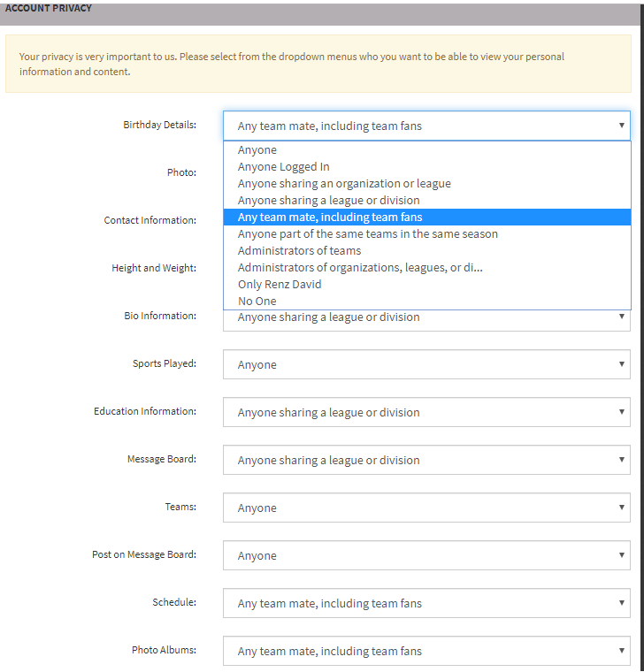Choose 'Administrators of teams' option
Screen dimensions: 644x672
(x=299, y=251)
